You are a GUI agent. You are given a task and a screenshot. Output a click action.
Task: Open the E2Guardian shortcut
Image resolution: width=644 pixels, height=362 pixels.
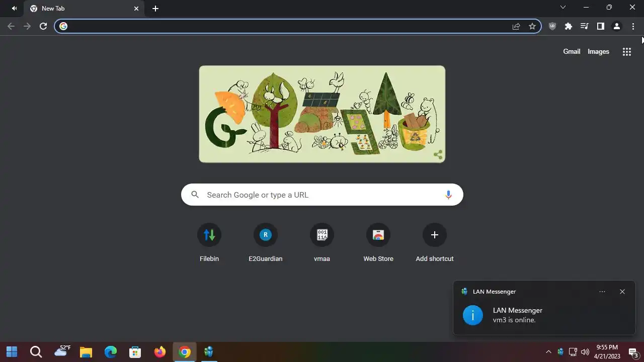[x=266, y=243]
